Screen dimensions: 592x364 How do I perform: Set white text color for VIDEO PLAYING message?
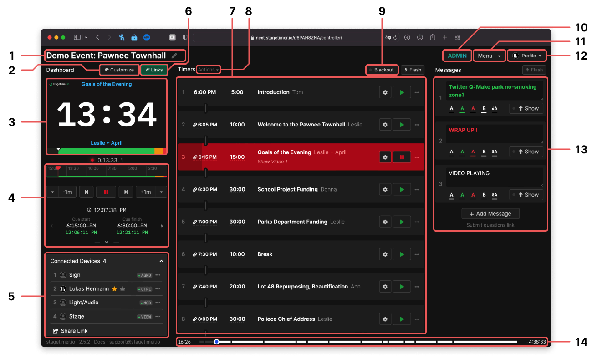[452, 195]
